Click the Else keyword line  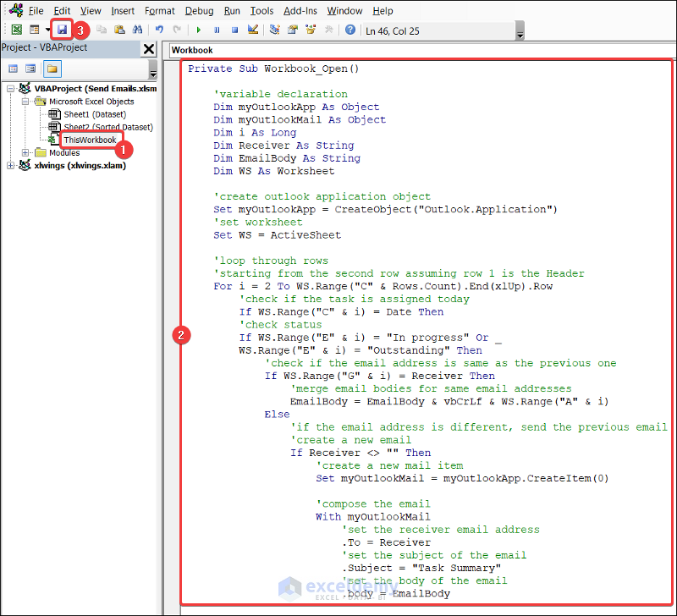pyautogui.click(x=277, y=415)
